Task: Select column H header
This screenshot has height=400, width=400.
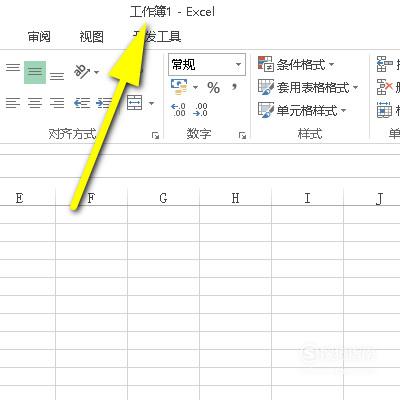Action: (x=235, y=198)
